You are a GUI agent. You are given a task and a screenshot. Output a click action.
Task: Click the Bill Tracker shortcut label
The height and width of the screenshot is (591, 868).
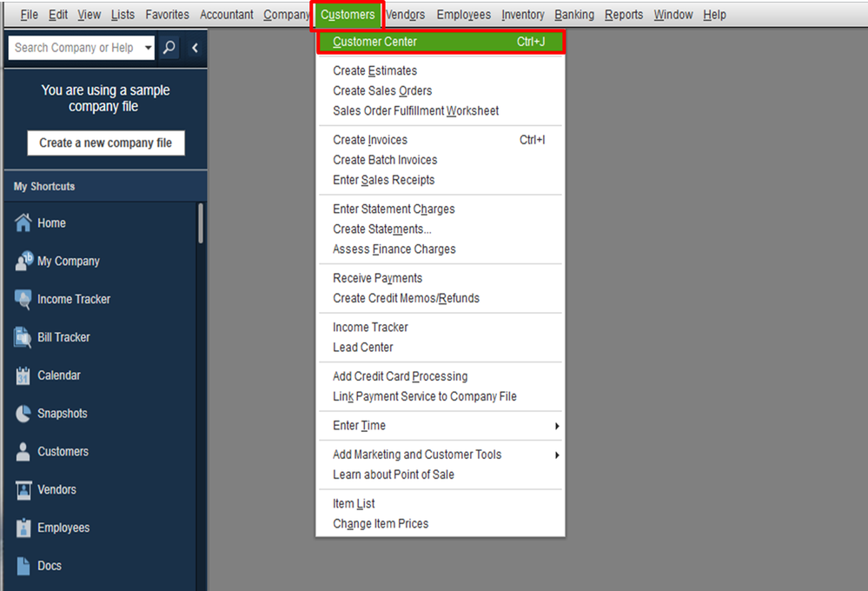click(63, 337)
